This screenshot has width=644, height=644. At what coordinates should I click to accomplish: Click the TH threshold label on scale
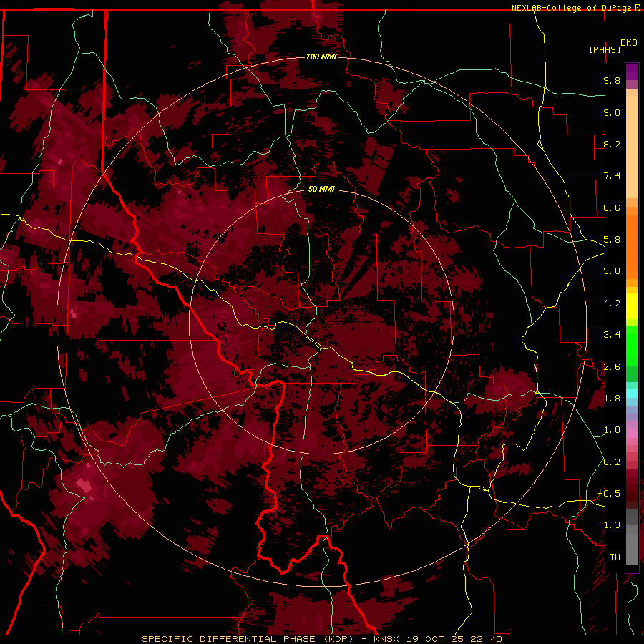coord(615,557)
